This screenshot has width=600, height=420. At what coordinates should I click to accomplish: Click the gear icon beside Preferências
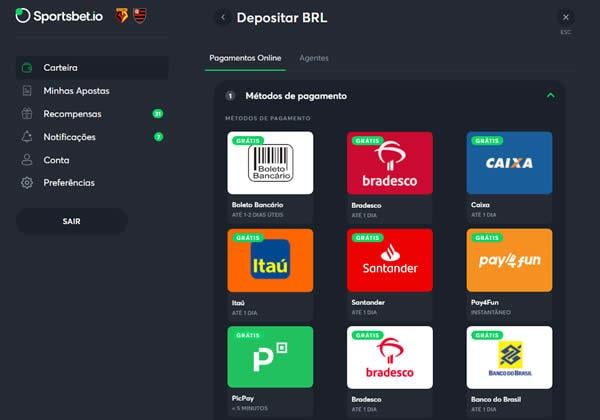point(27,182)
